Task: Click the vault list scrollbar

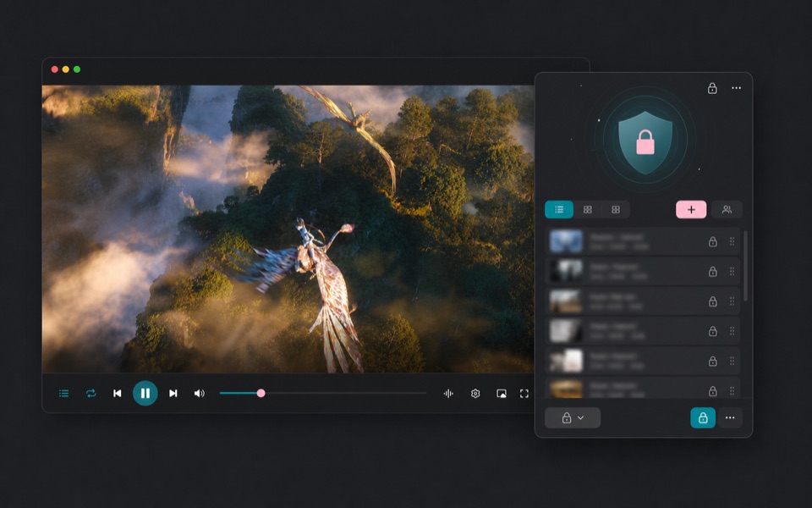Action: [x=746, y=266]
